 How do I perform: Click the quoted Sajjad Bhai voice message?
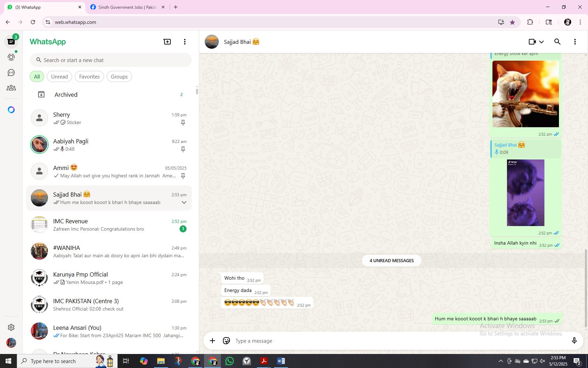click(526, 149)
